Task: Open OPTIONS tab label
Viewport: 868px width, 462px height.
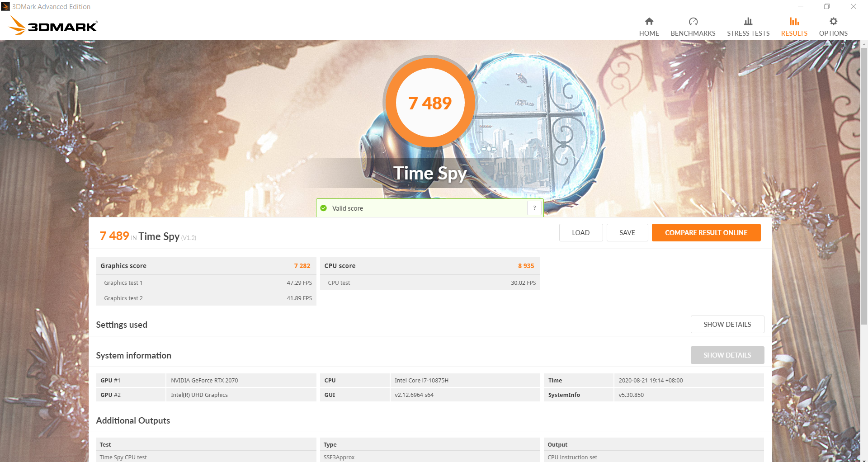Action: tap(833, 33)
